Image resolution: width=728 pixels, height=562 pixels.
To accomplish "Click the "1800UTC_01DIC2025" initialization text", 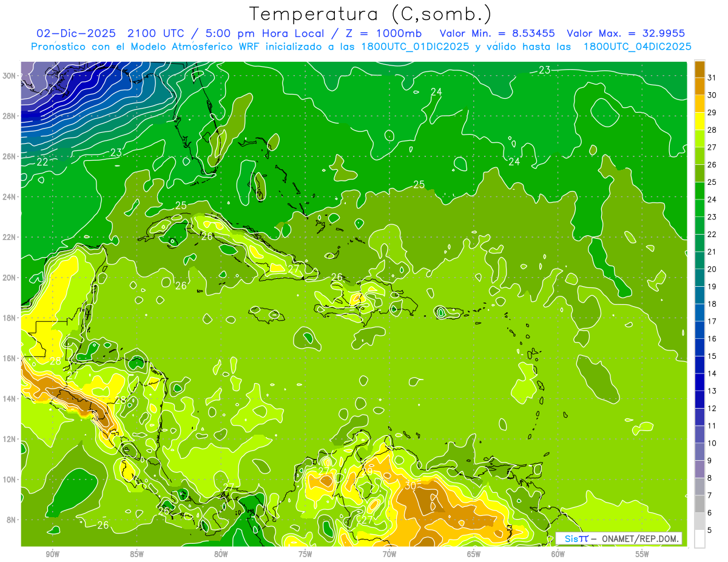I will coord(414,47).
